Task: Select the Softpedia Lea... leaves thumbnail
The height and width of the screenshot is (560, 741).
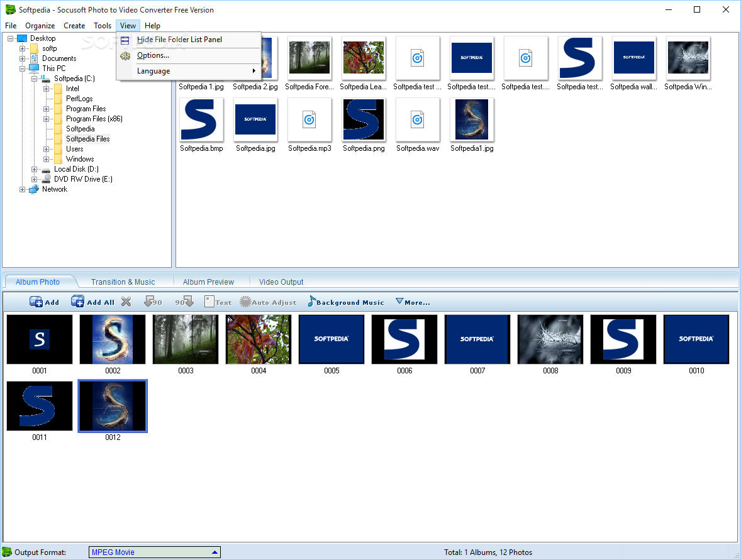Action: [x=364, y=58]
